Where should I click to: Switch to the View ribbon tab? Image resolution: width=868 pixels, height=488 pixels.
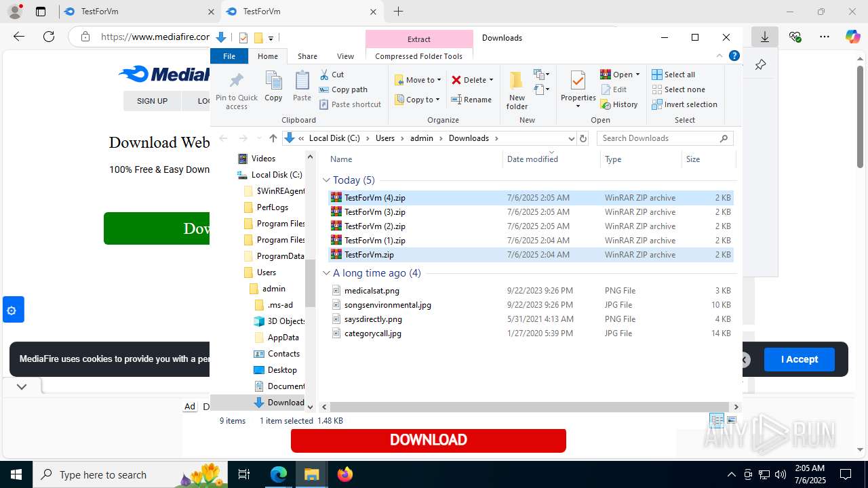345,56
